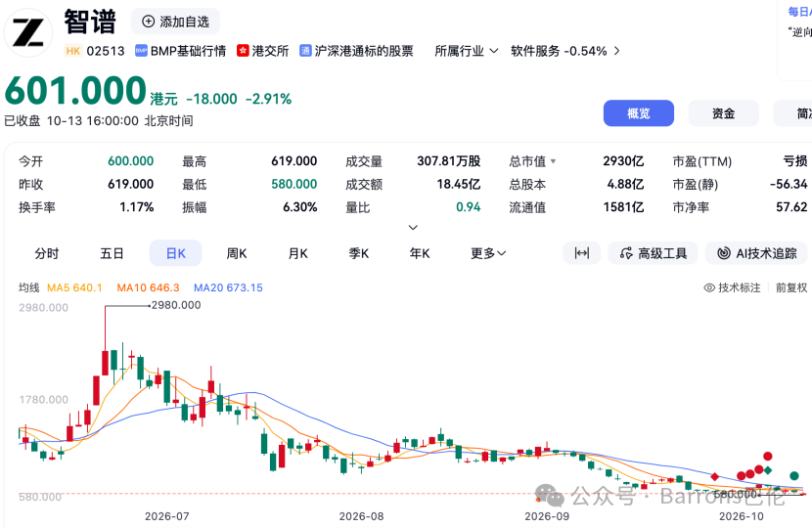Open the 总市值 dropdown arrow
812x528 pixels.
click(553, 161)
